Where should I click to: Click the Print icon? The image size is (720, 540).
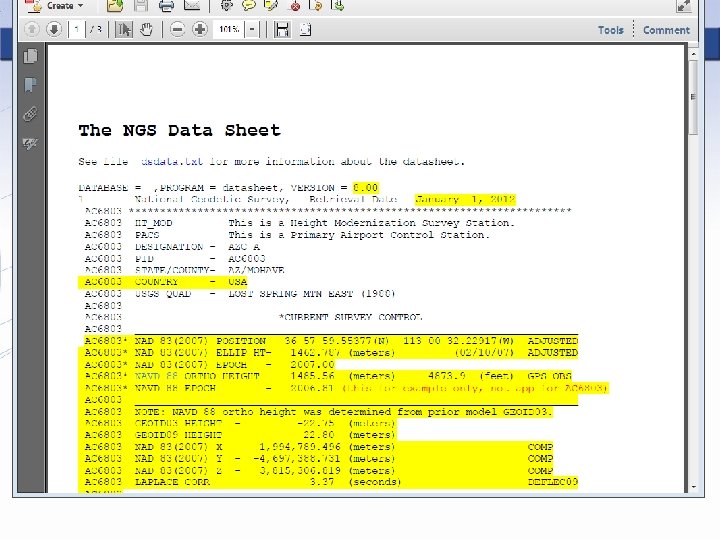[166, 6]
